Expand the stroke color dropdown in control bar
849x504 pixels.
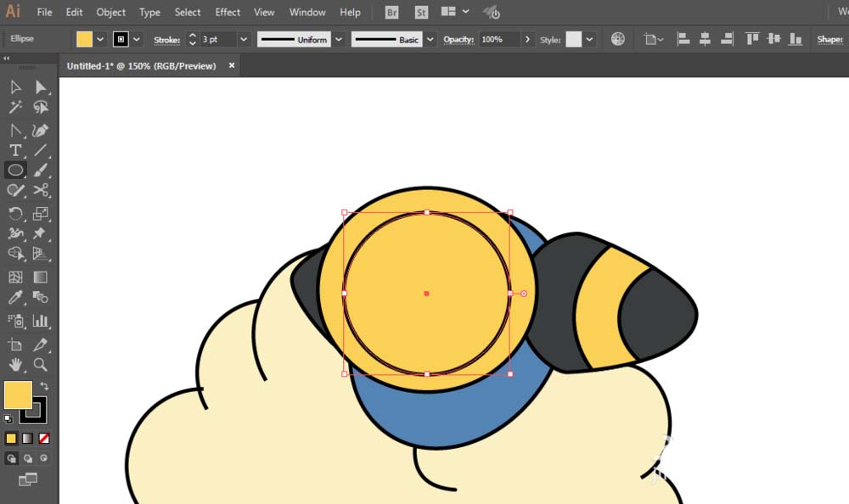tap(137, 39)
